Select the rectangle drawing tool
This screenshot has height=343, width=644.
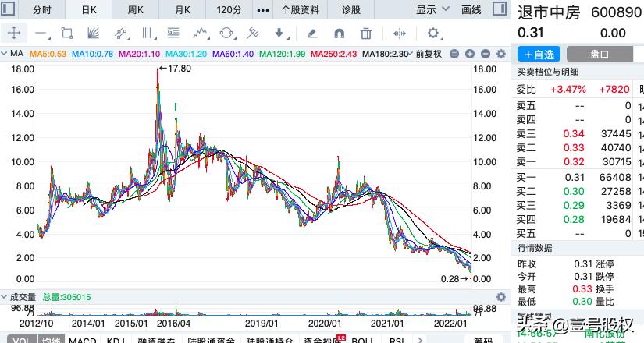click(67, 33)
